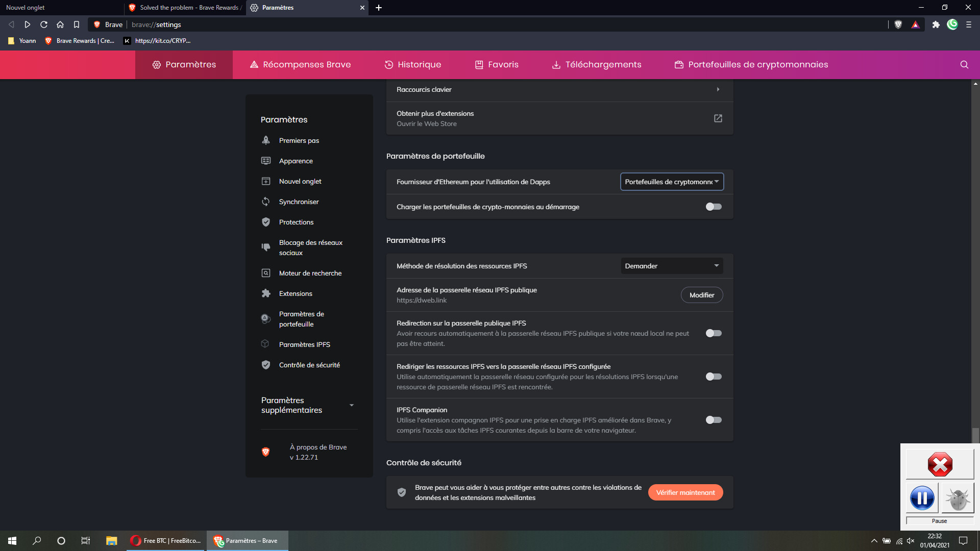Viewport: 980px width, 551px height.
Task: Open the IPFS resolution method dropdown
Action: 672,266
